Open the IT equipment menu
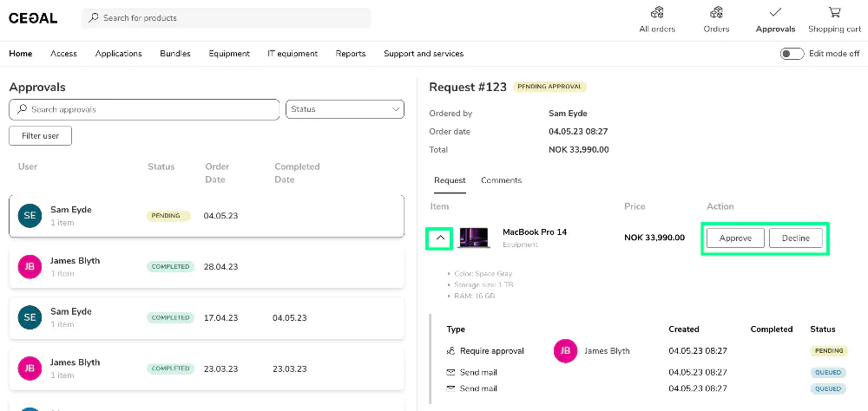This screenshot has height=411, width=868. click(293, 54)
